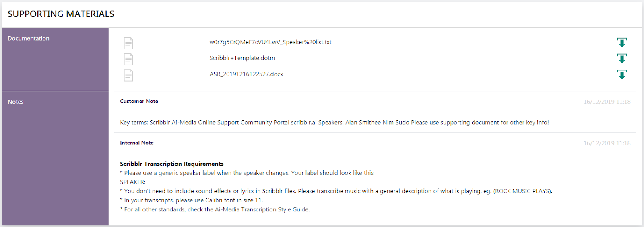Viewport: 644px width, 227px height.
Task: Download the ASR_20191216122527.docx file
Action: point(622,75)
